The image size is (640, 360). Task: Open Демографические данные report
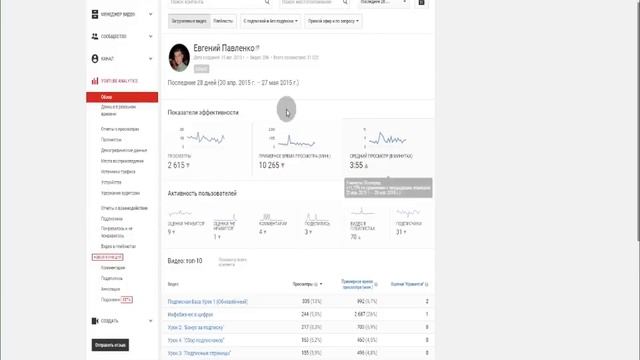pyautogui.click(x=124, y=150)
